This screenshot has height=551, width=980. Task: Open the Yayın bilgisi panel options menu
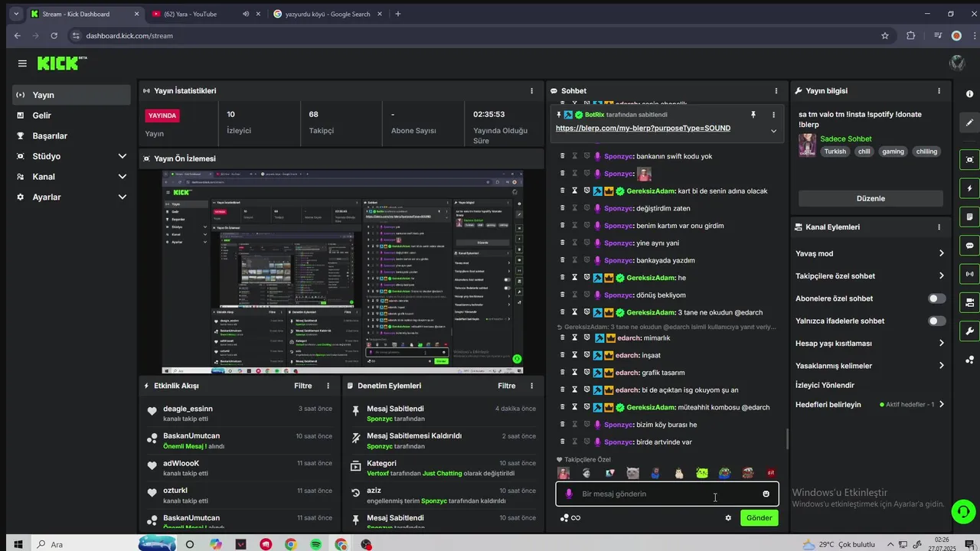click(939, 91)
